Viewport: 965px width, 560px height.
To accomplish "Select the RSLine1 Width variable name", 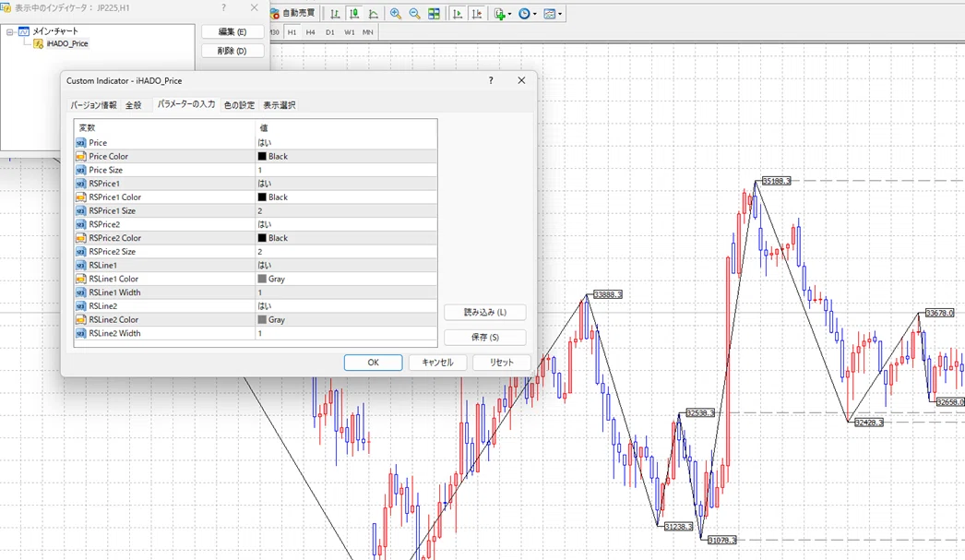I will (114, 292).
